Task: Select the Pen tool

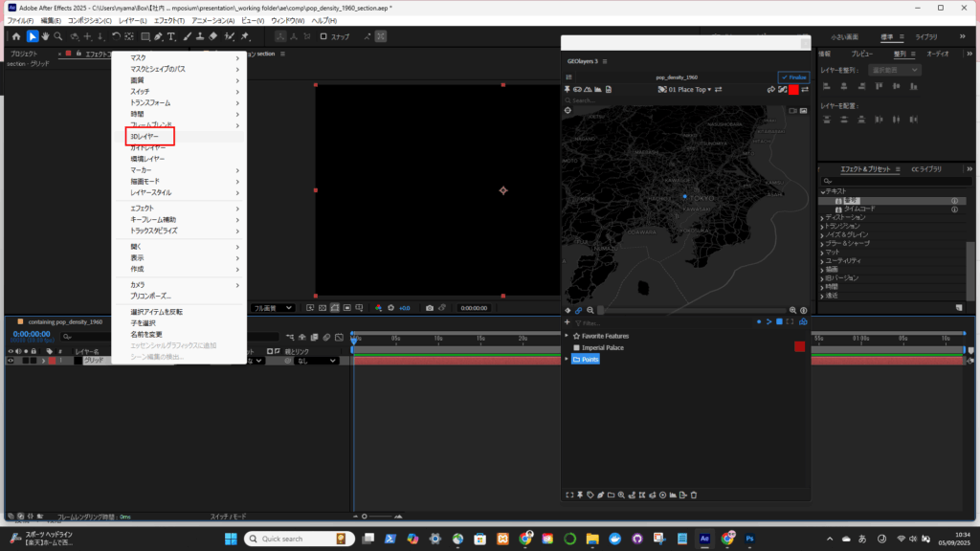Action: pyautogui.click(x=158, y=36)
